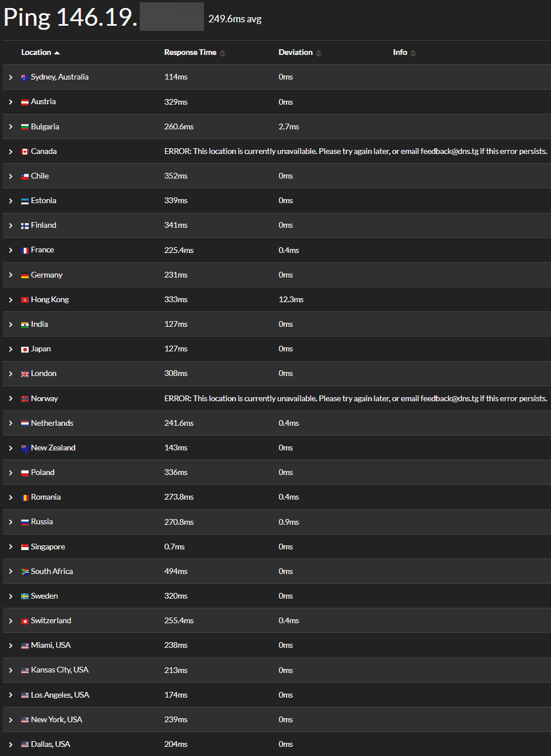Click the Los Angeles, USA location name

[x=60, y=695]
